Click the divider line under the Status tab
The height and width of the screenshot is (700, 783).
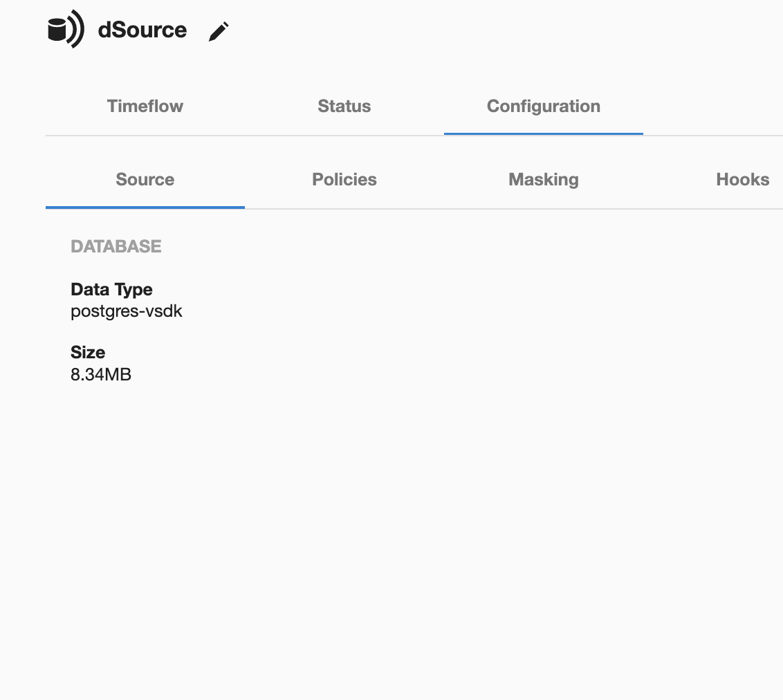point(344,136)
